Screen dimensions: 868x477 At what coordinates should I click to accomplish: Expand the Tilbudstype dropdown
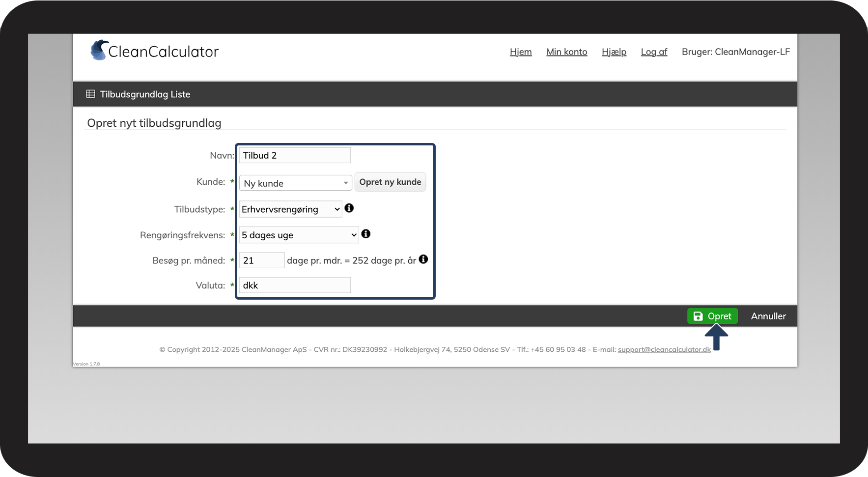pyautogui.click(x=290, y=209)
